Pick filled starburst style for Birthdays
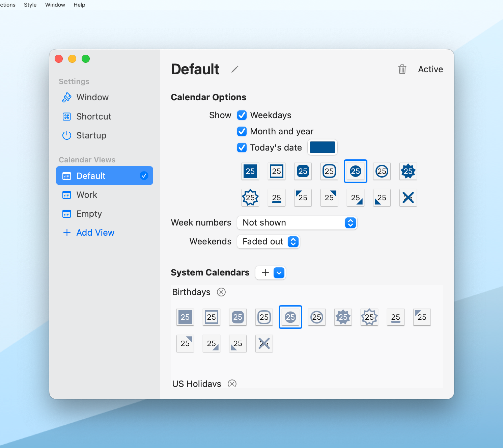The height and width of the screenshot is (448, 503). 343,317
